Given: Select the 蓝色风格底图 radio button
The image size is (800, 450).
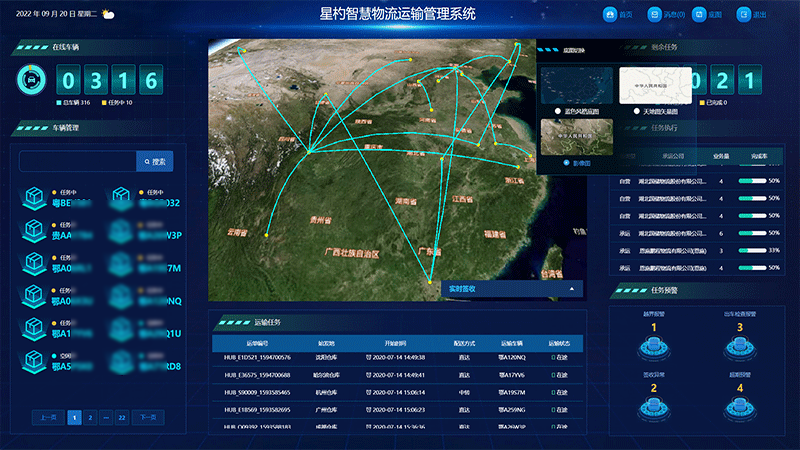Looking at the screenshot, I should click(x=557, y=110).
